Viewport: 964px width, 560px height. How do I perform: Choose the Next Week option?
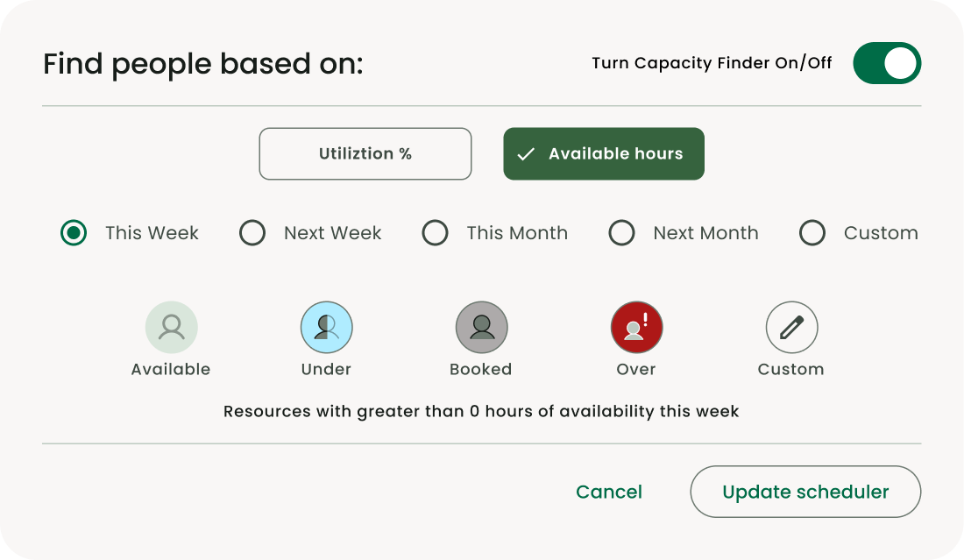(252, 232)
